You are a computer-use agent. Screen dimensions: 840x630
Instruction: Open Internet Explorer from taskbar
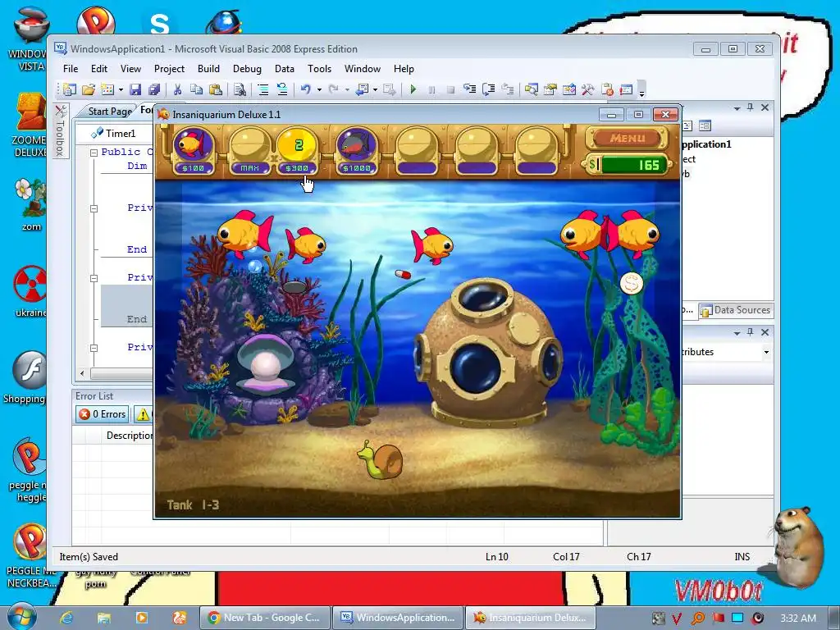pos(66,618)
